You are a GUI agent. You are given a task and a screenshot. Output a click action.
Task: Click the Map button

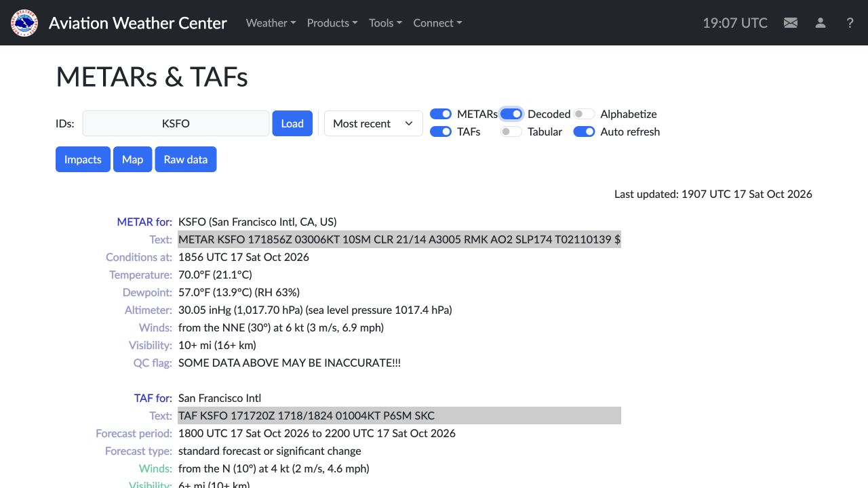[x=133, y=159]
